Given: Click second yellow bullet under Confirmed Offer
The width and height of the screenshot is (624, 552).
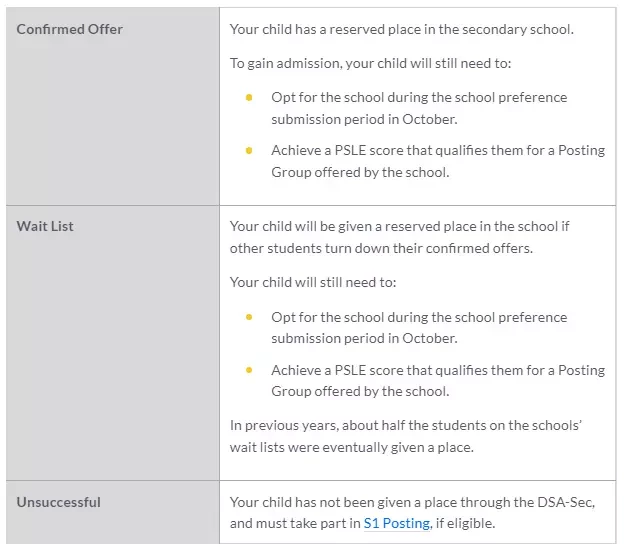Looking at the screenshot, I should pos(249,150).
